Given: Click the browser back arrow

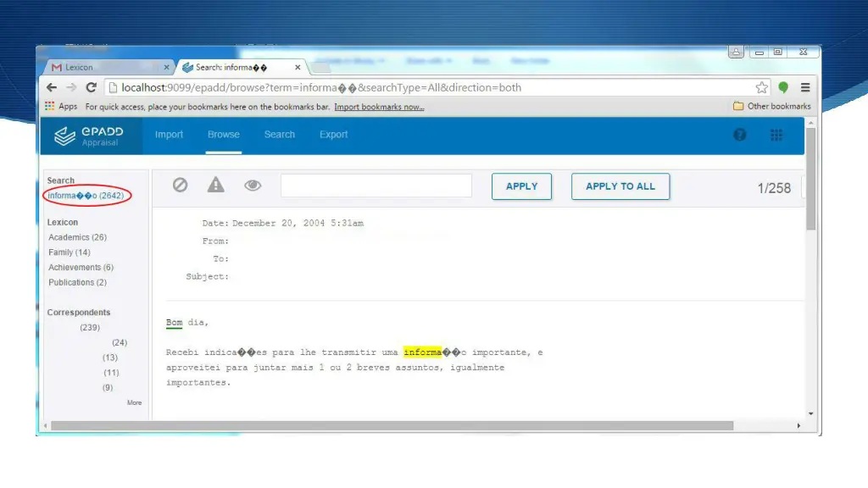Looking at the screenshot, I should point(52,87).
